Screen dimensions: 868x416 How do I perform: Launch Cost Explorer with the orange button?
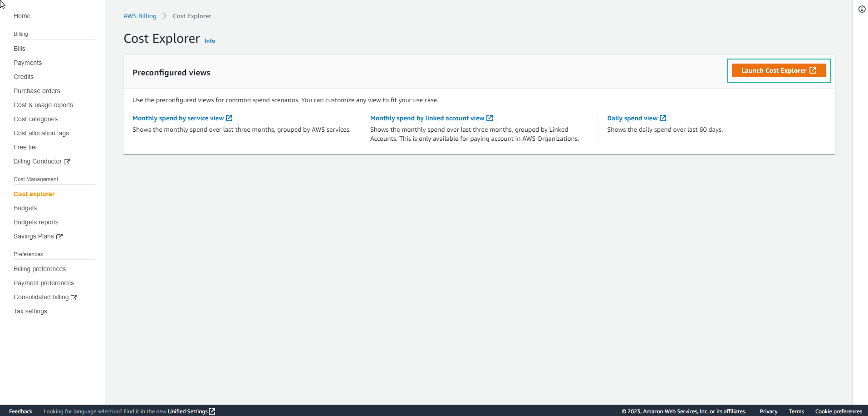click(x=779, y=70)
